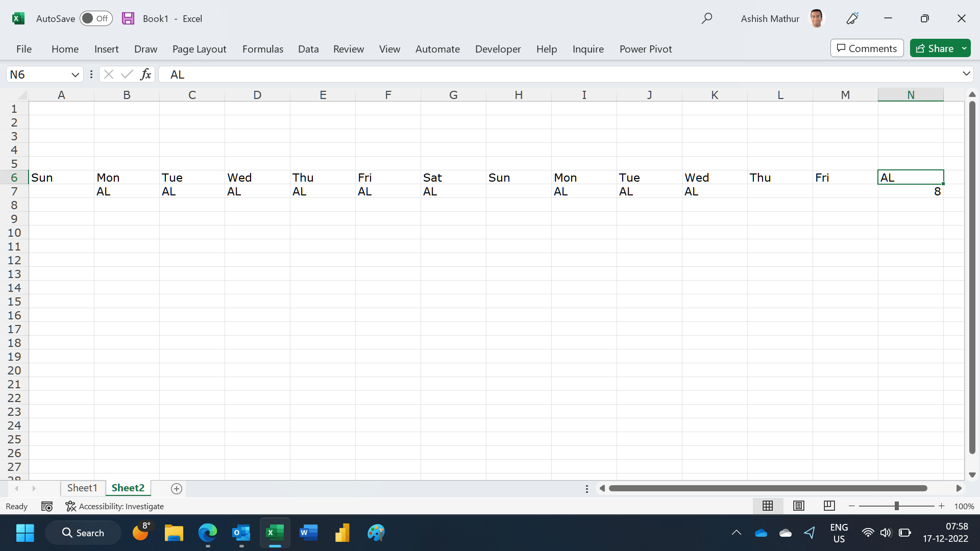Toggle the AutoSave switch
Image resolution: width=980 pixels, height=551 pixels.
[x=96, y=19]
